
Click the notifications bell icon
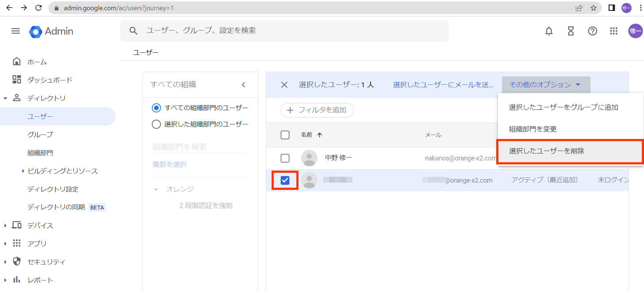coord(549,31)
